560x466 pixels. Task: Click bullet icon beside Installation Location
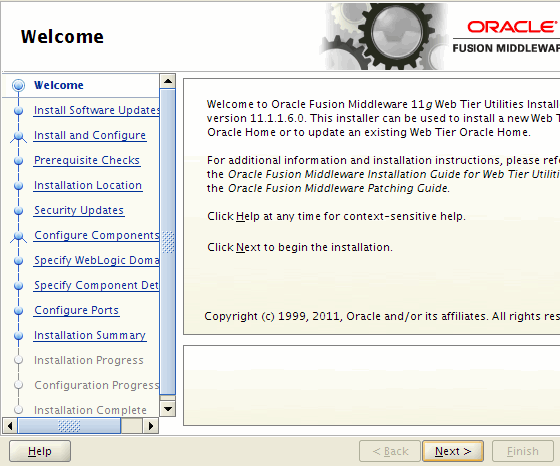19,186
